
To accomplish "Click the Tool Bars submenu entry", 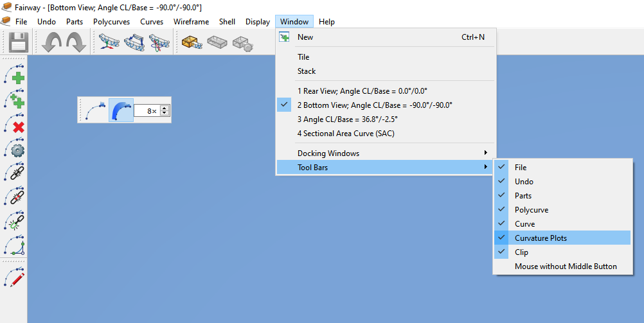I will point(386,168).
